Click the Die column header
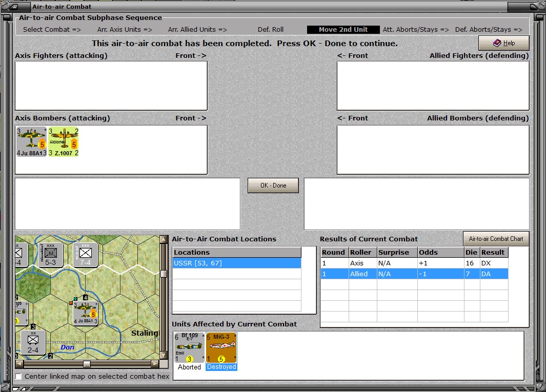 pos(472,253)
